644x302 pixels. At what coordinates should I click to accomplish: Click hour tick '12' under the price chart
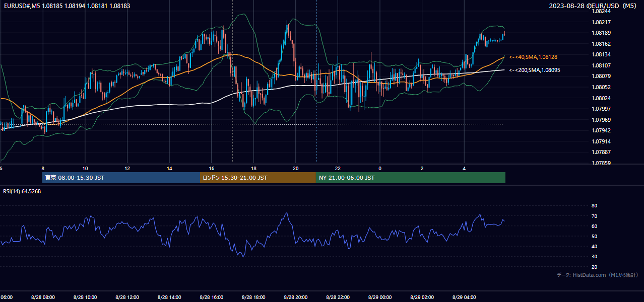(x=127, y=169)
